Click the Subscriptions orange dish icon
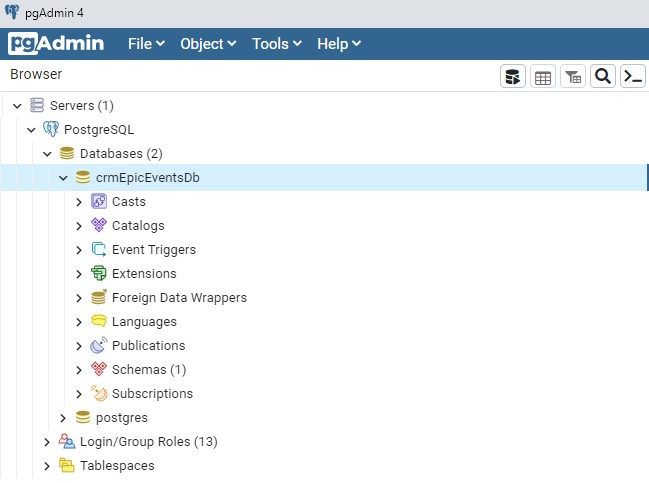Screen dimensions: 649x483 (99, 393)
